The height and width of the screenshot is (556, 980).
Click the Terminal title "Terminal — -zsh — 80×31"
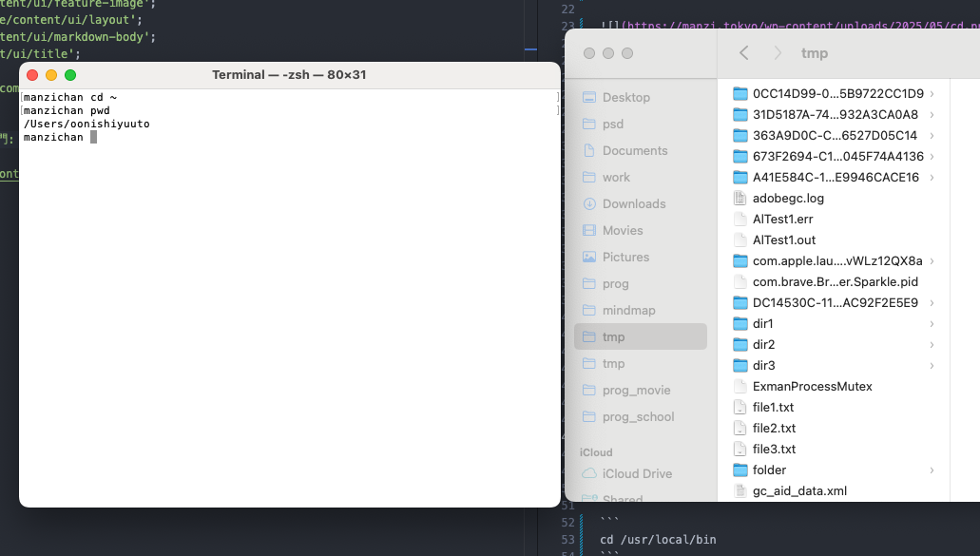pos(289,75)
